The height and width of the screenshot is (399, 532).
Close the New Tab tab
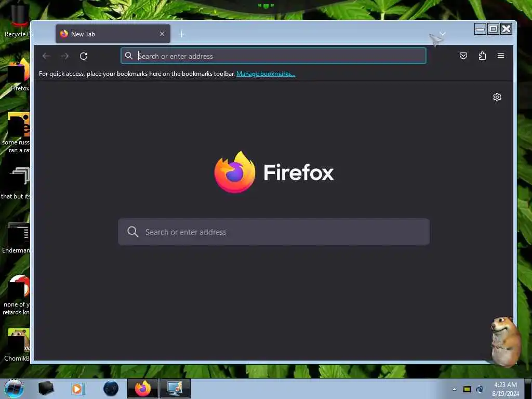[x=162, y=34]
